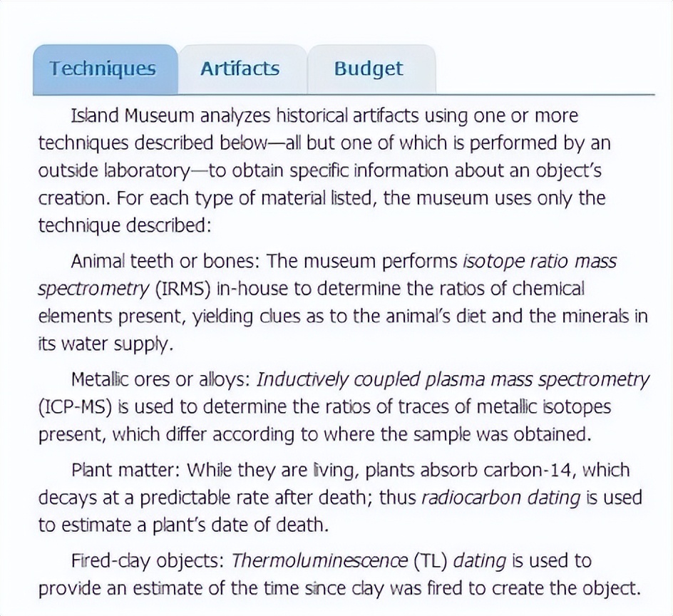The width and height of the screenshot is (673, 616).
Task: Select the Budget tab
Action: pos(368,69)
